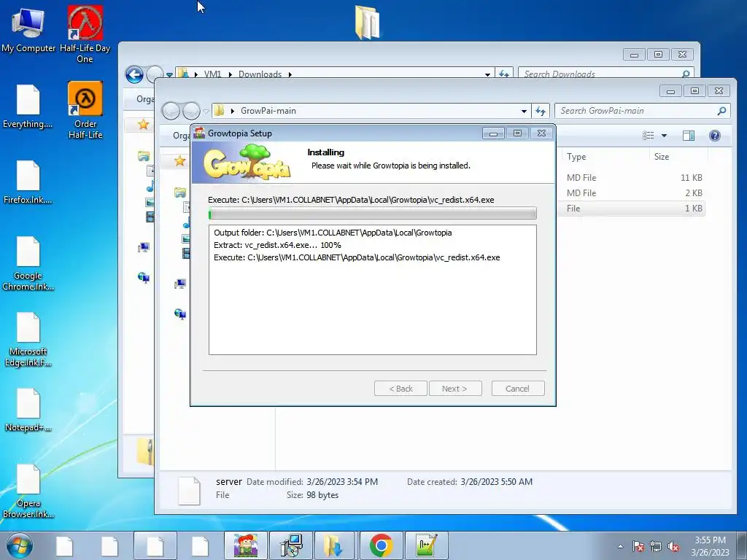Click the Downloads breadcrumb segment
Image resolution: width=747 pixels, height=560 pixels.
point(260,74)
